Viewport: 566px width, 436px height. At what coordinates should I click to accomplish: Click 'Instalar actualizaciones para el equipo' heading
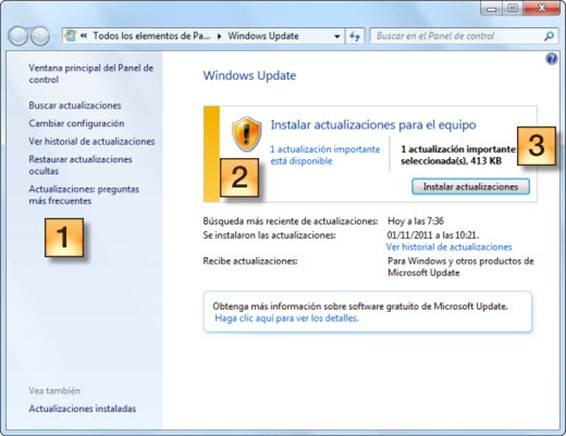point(373,125)
